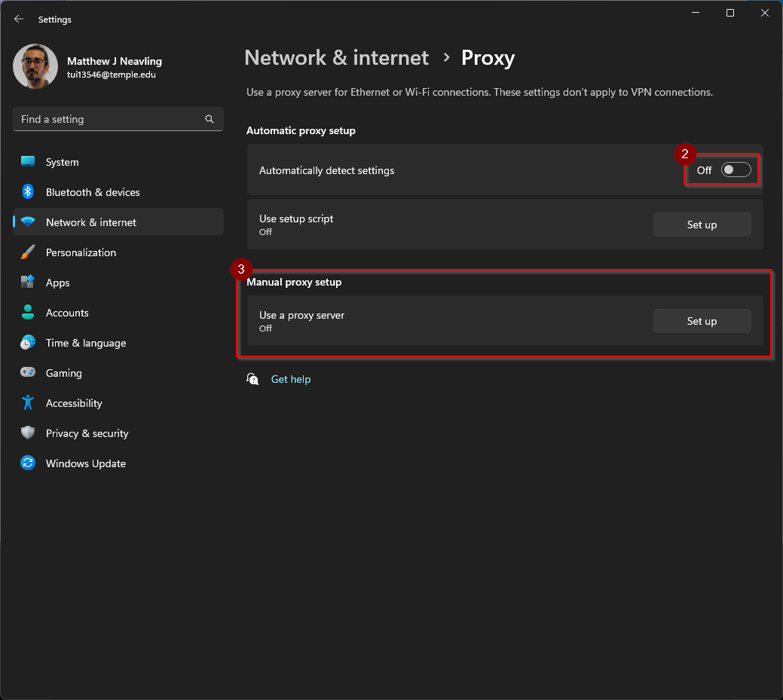Open the Accounts settings page
This screenshot has height=700, width=783.
118,313
